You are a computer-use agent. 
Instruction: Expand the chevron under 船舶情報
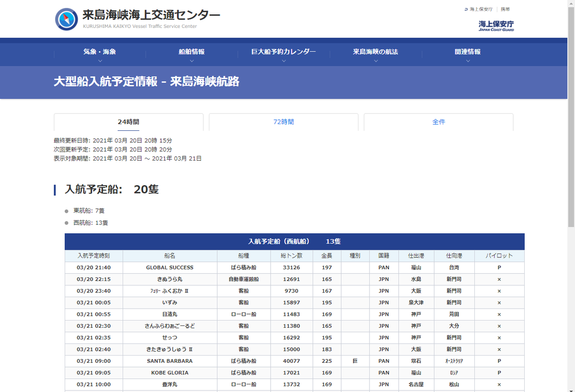(192, 61)
